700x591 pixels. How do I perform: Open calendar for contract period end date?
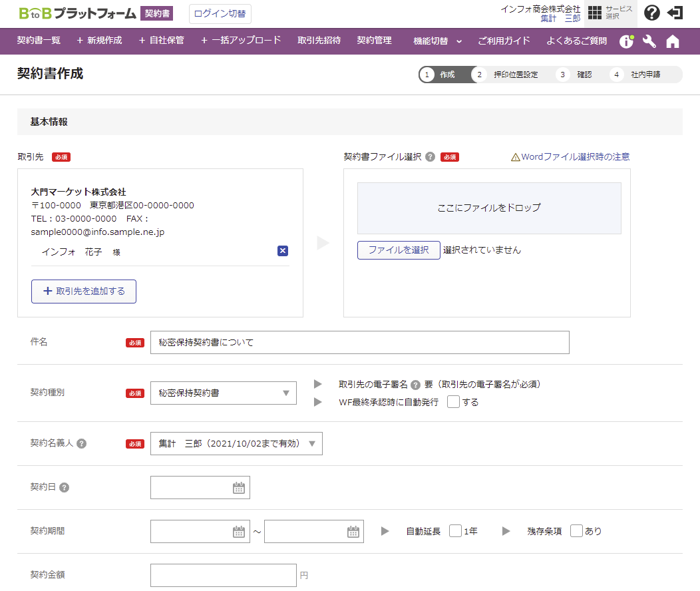pos(353,532)
